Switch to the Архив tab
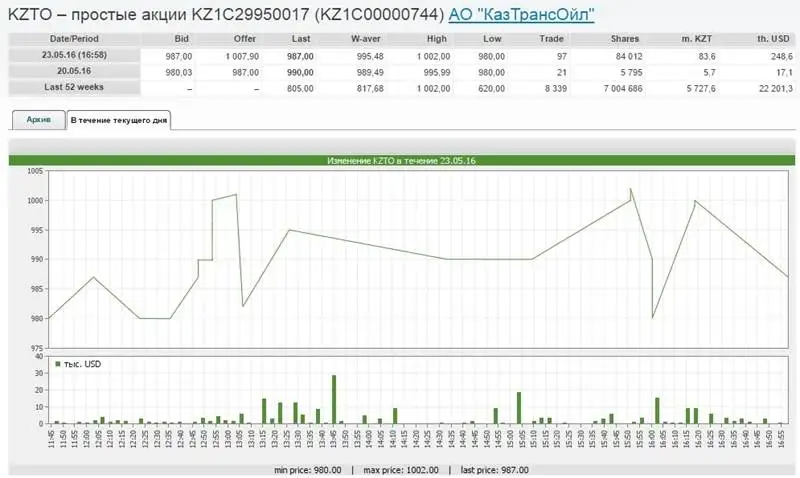The height and width of the screenshot is (478, 800). click(38, 120)
